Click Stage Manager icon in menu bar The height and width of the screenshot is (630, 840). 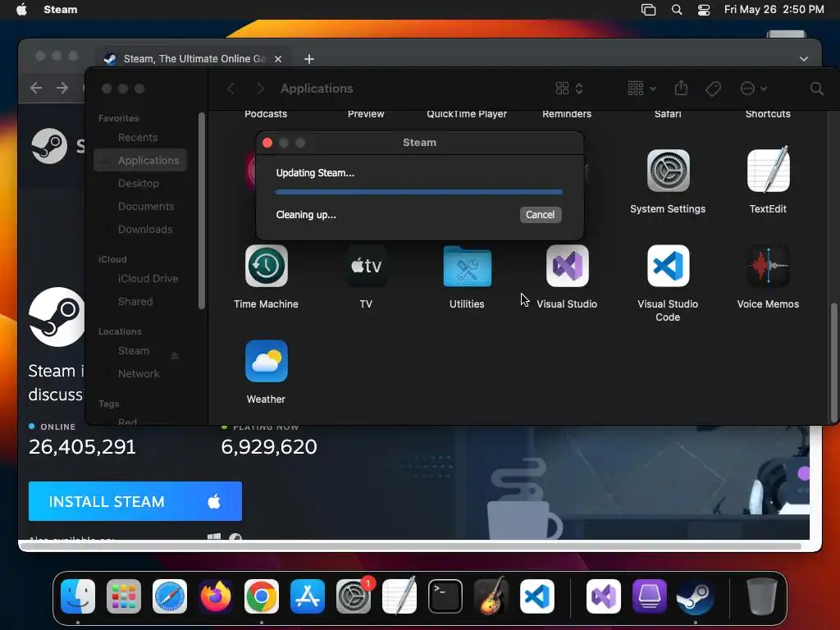pos(648,10)
